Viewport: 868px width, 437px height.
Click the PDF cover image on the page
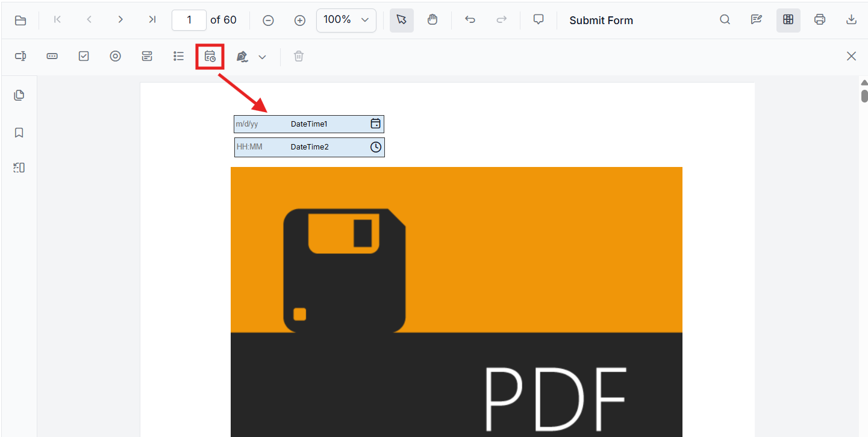[457, 302]
